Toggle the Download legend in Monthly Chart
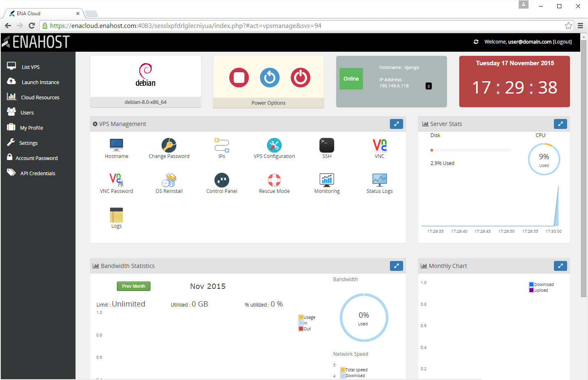588x380 pixels. [541, 284]
